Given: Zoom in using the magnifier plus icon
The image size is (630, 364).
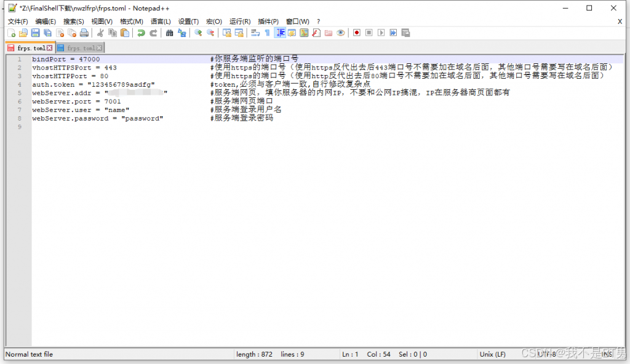Looking at the screenshot, I should pyautogui.click(x=198, y=33).
